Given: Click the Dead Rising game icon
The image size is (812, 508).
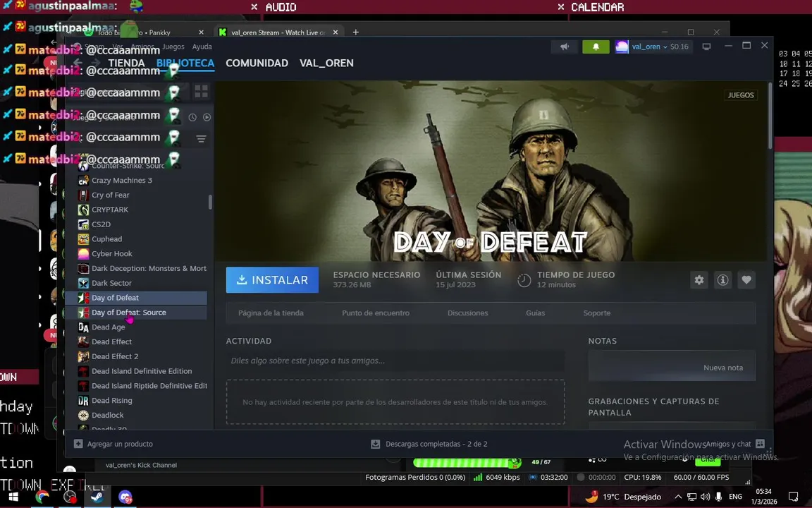Looking at the screenshot, I should click(x=83, y=401).
